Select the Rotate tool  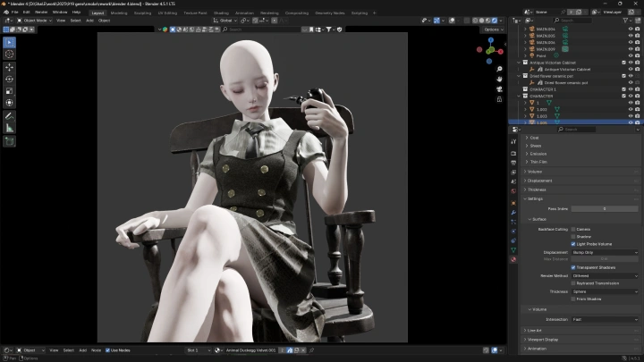[x=9, y=79]
